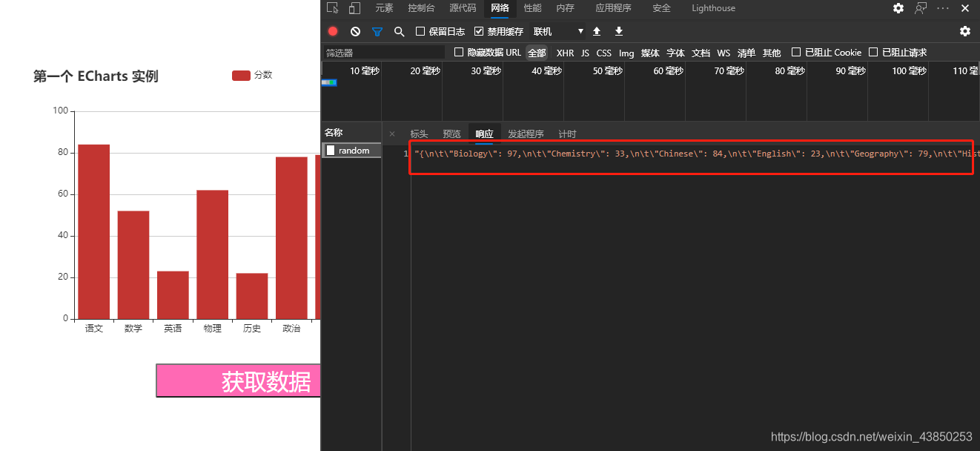The width and height of the screenshot is (980, 451).
Task: Enable Preserve log checkbox
Action: [420, 31]
